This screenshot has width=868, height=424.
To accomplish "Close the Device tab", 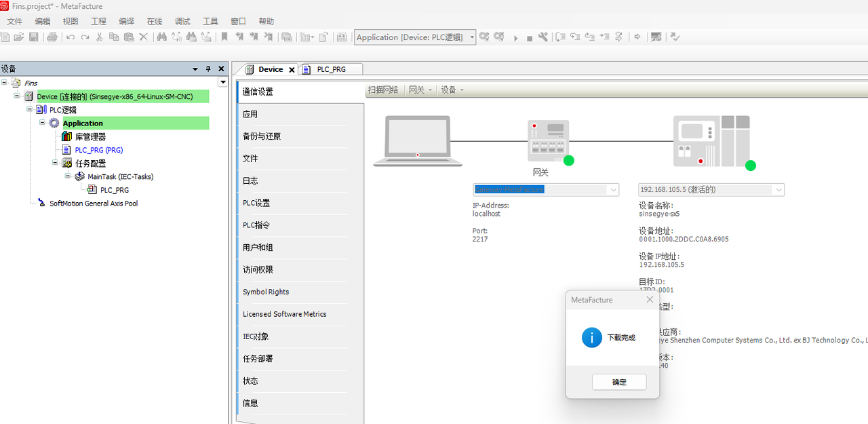I will [292, 70].
